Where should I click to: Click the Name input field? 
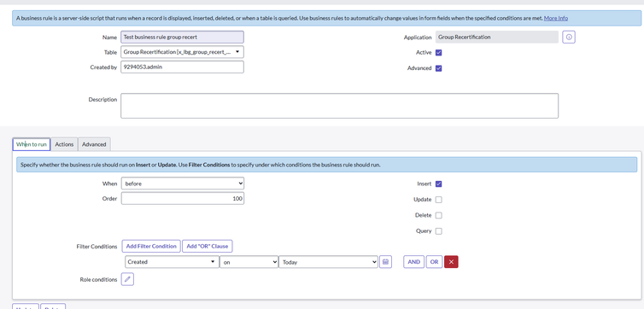point(183,37)
